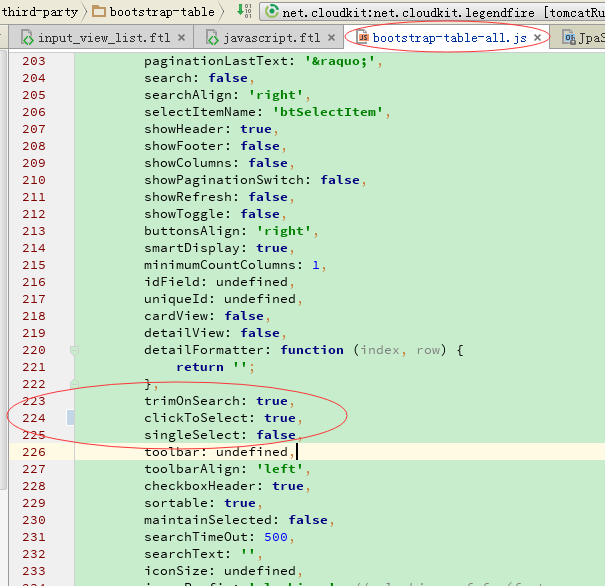Click on 'toolbarAlign' property
Image resolution: width=605 pixels, height=586 pixels.
tap(192, 469)
